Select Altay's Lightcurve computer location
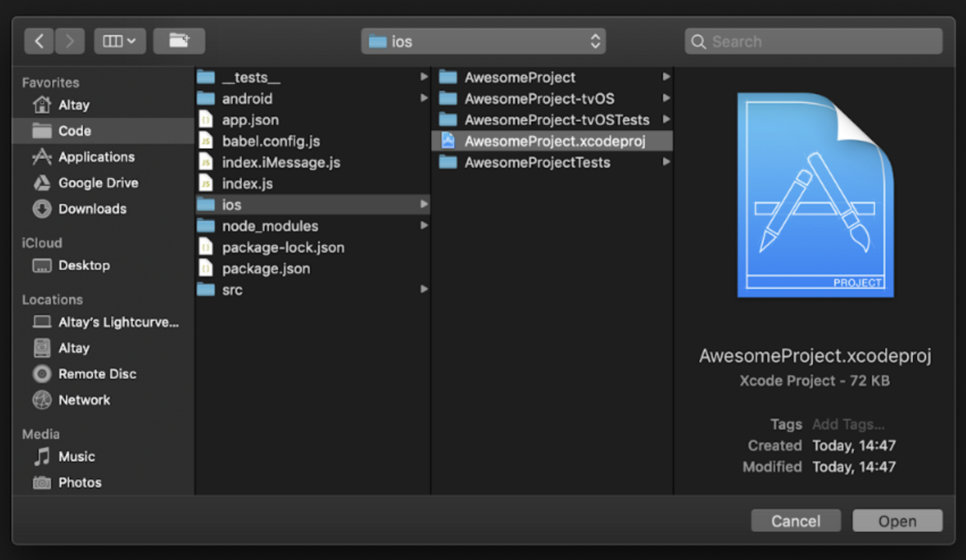Viewport: 966px width, 560px height. pyautogui.click(x=103, y=322)
